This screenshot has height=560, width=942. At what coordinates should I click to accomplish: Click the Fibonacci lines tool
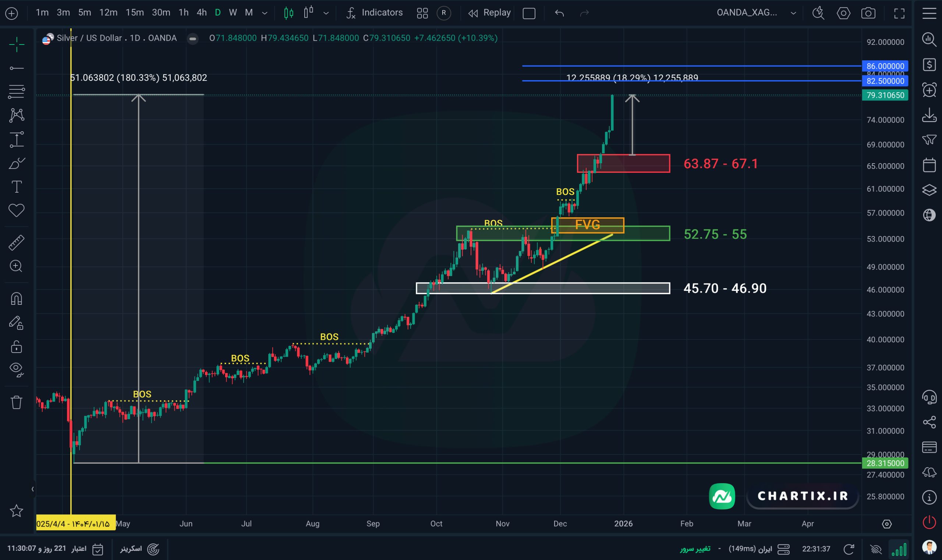coord(16,91)
